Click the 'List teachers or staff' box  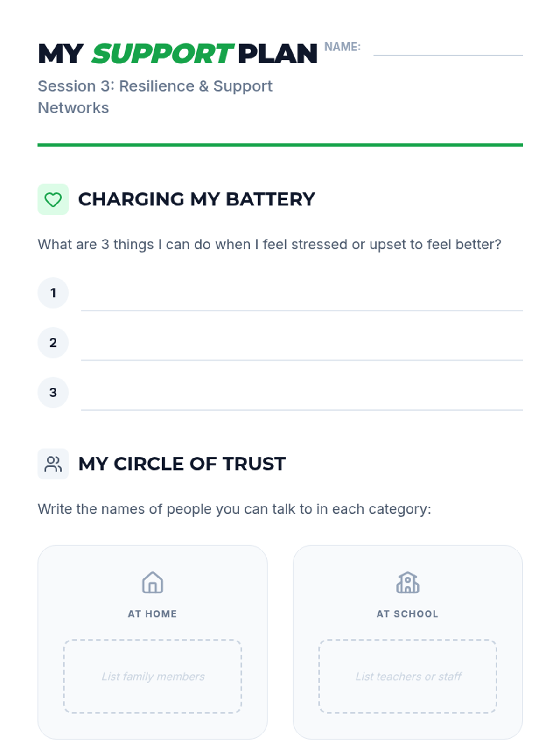407,676
